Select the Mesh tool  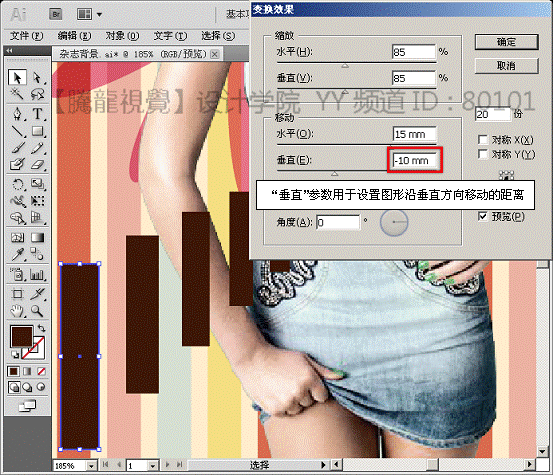17,237
